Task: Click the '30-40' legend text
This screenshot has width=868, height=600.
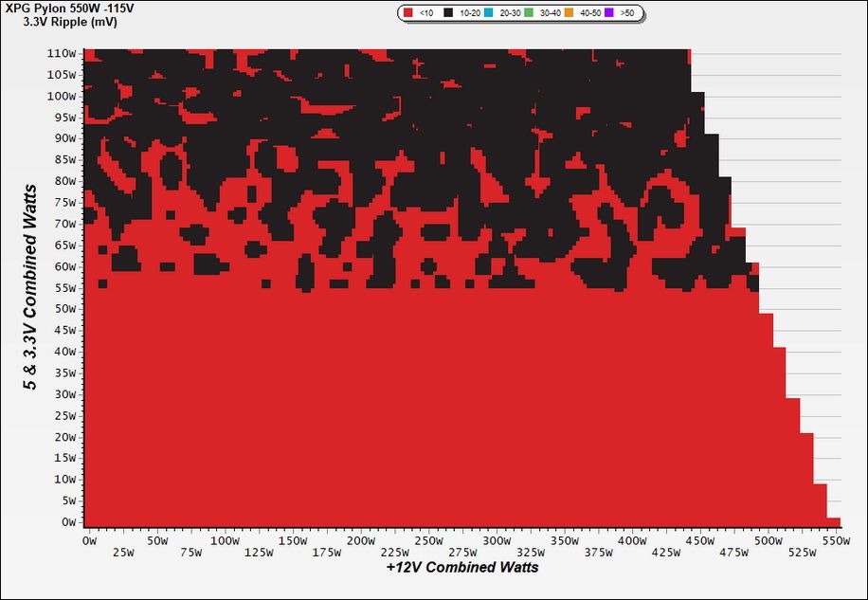Action: click(550, 13)
